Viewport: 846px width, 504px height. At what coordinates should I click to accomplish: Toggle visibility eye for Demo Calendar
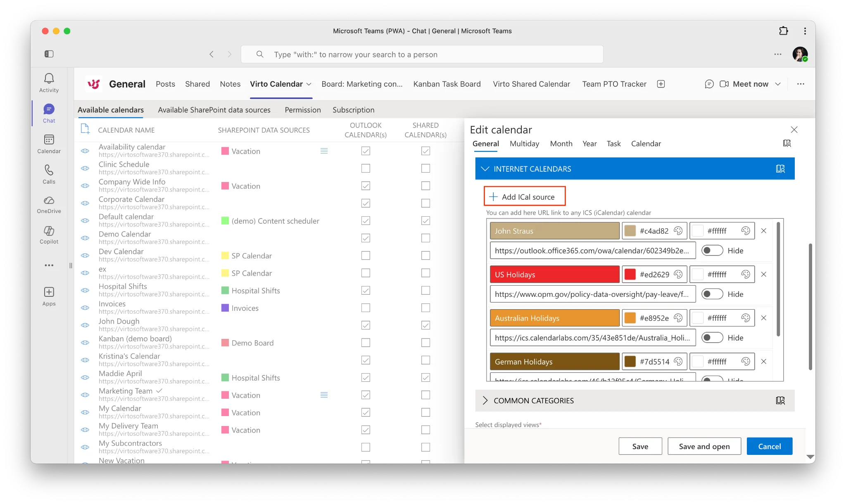coord(85,238)
